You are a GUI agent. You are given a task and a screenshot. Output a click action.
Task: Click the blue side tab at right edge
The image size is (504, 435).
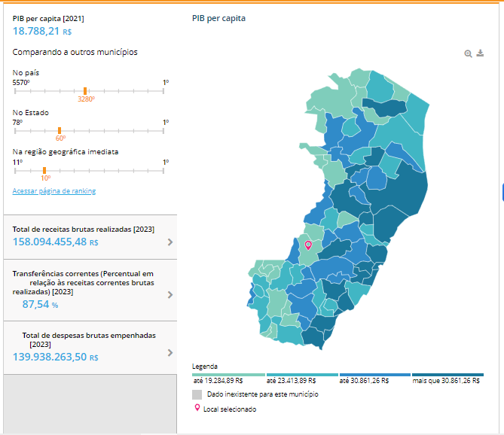(502, 193)
